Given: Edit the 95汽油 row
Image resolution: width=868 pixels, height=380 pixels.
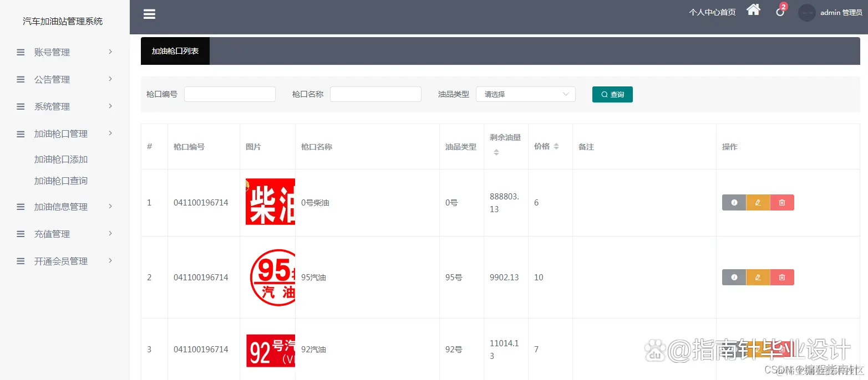Looking at the screenshot, I should (758, 278).
